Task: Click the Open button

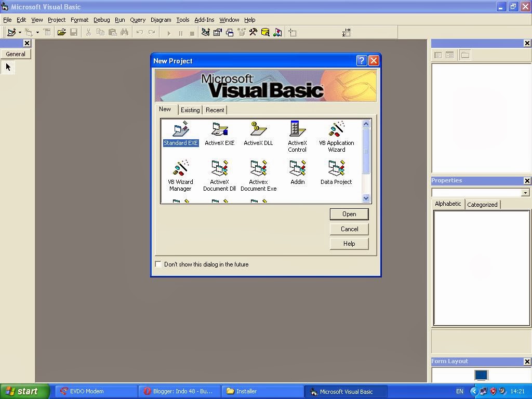Action: pyautogui.click(x=349, y=214)
